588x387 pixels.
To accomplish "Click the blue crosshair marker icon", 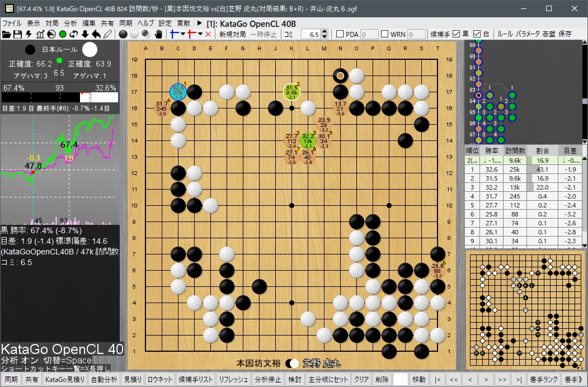I will pos(174,34).
